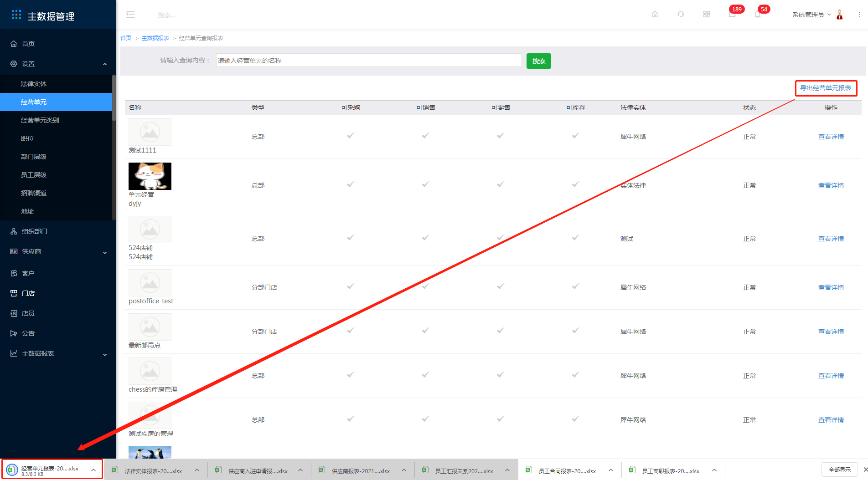Click the placeholder image of 524店铺
Viewport: 868px width, 480px height.
pos(150,230)
